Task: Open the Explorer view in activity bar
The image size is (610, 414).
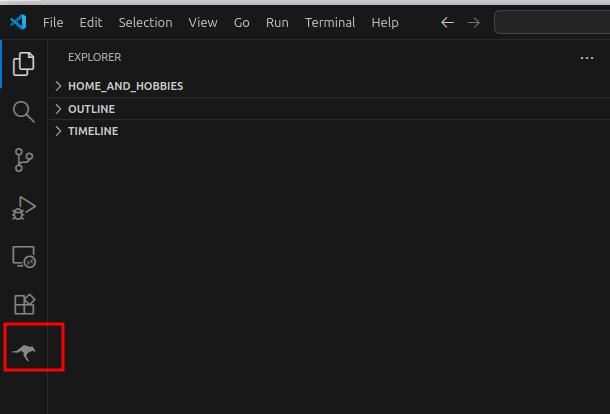Action: click(23, 64)
